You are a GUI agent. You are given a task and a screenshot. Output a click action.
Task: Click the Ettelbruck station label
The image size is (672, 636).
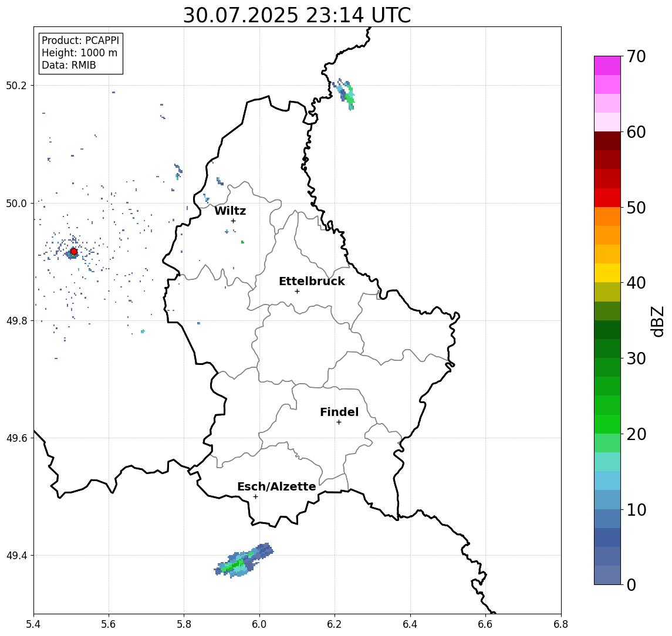[312, 281]
